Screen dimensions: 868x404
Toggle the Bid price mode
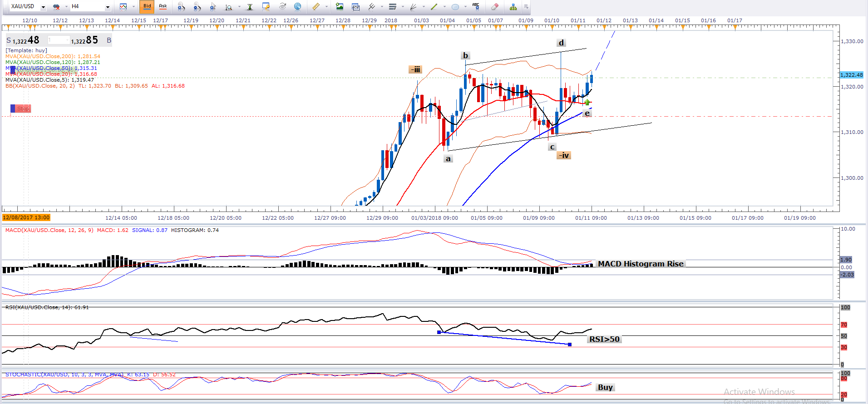tap(147, 6)
